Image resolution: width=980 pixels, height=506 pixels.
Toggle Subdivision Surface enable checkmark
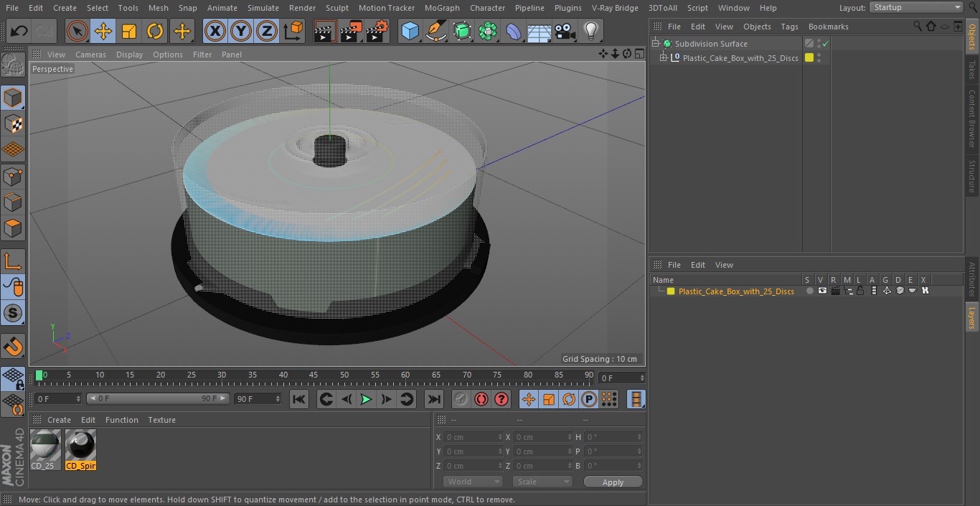point(826,44)
